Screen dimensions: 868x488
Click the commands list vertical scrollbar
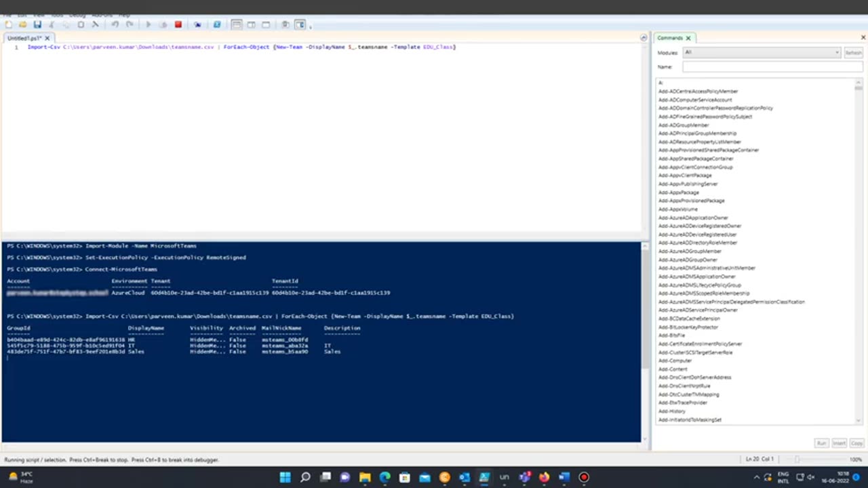pos(860,251)
